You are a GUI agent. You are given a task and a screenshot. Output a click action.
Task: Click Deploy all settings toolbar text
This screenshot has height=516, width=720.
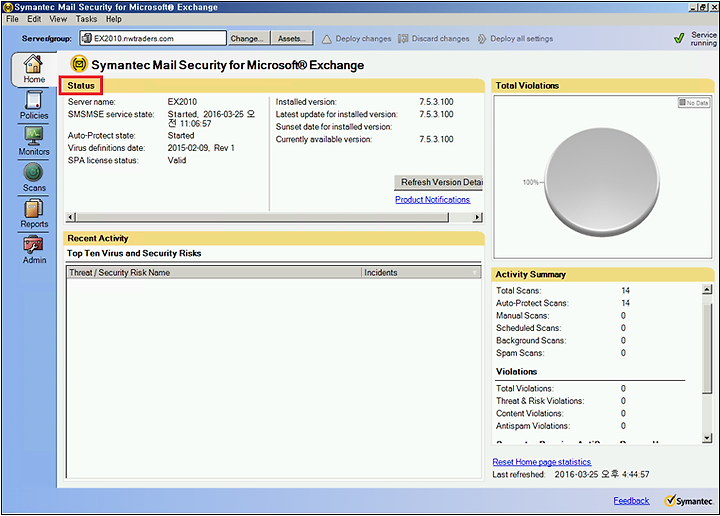(x=522, y=39)
